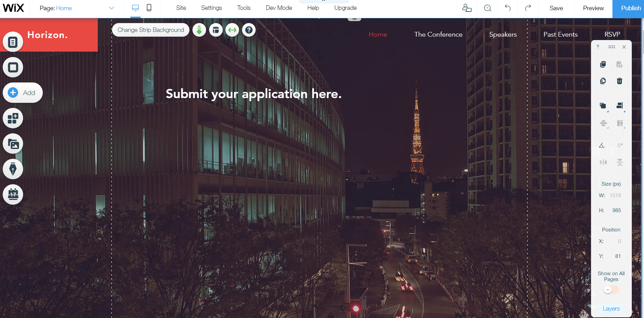Click Change Strip Background

click(x=150, y=30)
